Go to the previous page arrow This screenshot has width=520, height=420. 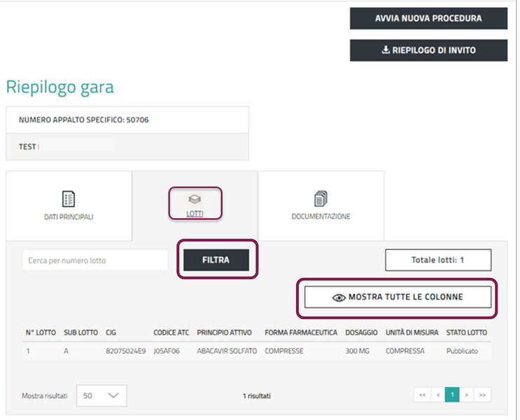pyautogui.click(x=438, y=395)
